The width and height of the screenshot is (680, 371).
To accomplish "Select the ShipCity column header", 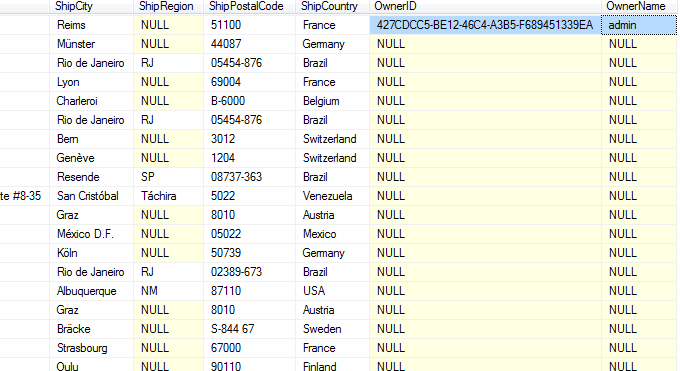I will [x=92, y=6].
